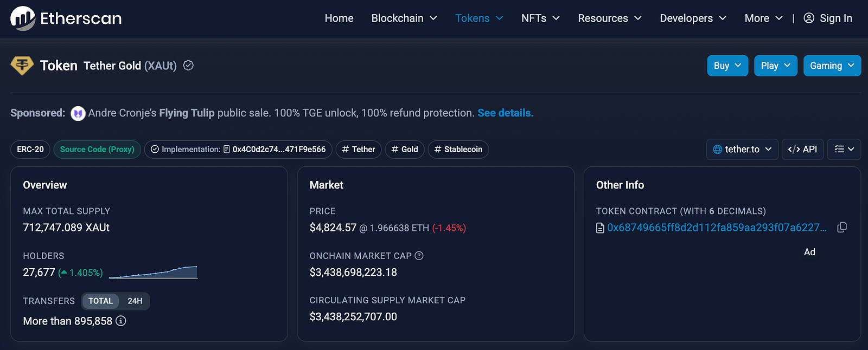Open the onchain market cap help icon
The image size is (868, 350).
[x=419, y=256]
